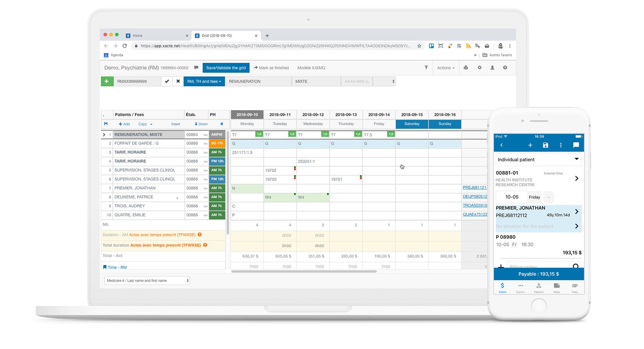
Task: Open the Claim+ tab on the phone
Action: click(521, 288)
